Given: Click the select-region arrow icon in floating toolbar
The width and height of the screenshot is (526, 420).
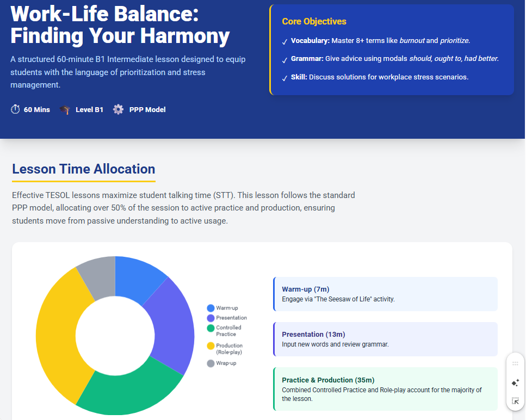Looking at the screenshot, I should 515,402.
